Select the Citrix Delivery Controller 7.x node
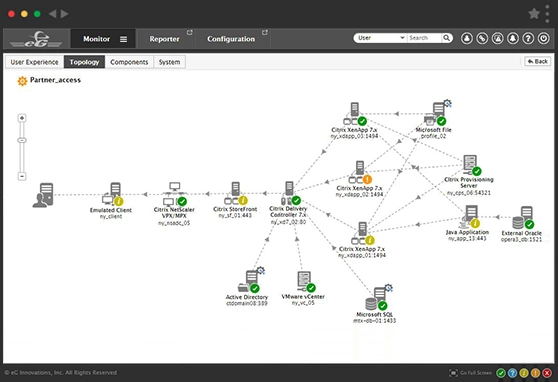Screen dimensions: 558x382 tap(290, 193)
